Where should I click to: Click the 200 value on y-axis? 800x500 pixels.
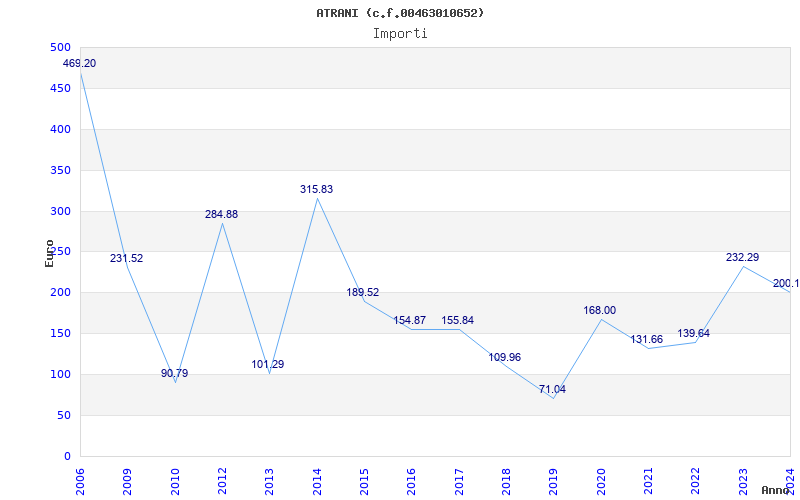[x=60, y=293]
